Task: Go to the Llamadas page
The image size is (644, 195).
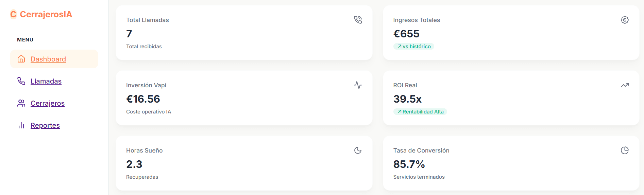Action: pyautogui.click(x=46, y=81)
